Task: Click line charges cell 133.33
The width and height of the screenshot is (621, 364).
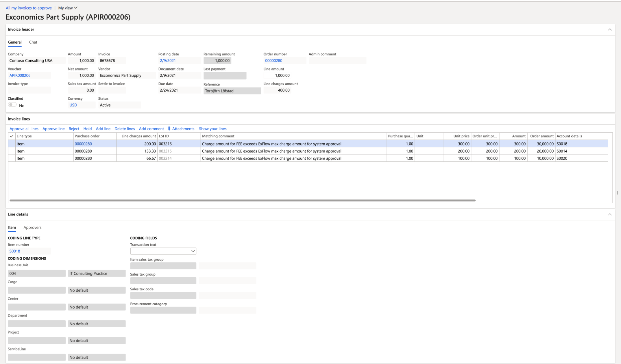Action: [137, 151]
